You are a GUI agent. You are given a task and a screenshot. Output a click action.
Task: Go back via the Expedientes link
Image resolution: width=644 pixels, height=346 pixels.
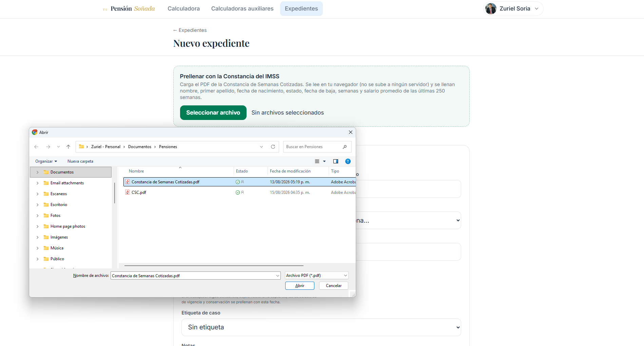(x=190, y=30)
